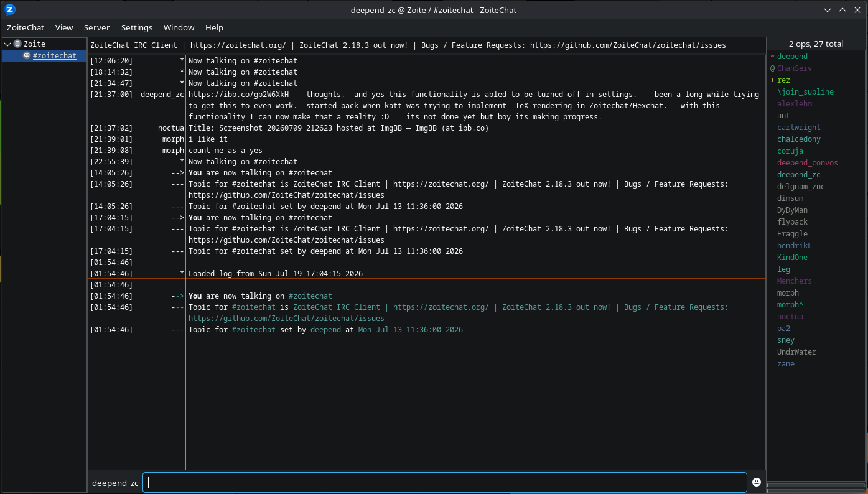868x494 pixels.
Task: Click nick deepend_zc on the 21:37:00 message
Action: point(162,95)
